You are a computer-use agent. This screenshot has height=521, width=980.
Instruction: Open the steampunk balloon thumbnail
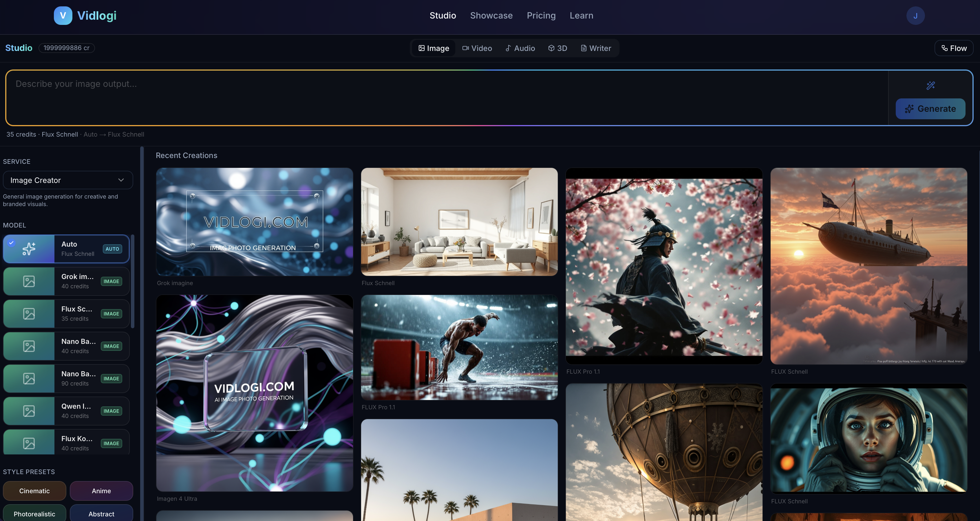coord(664,452)
